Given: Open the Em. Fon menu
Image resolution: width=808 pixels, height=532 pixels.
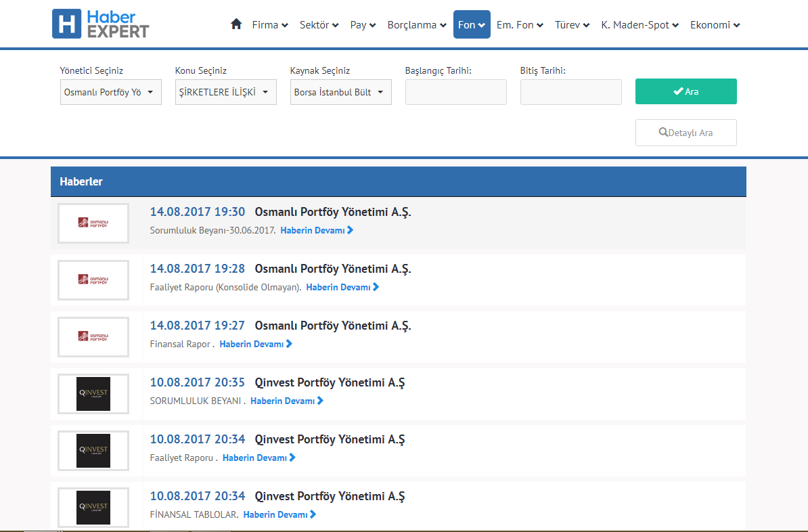Looking at the screenshot, I should pyautogui.click(x=520, y=25).
